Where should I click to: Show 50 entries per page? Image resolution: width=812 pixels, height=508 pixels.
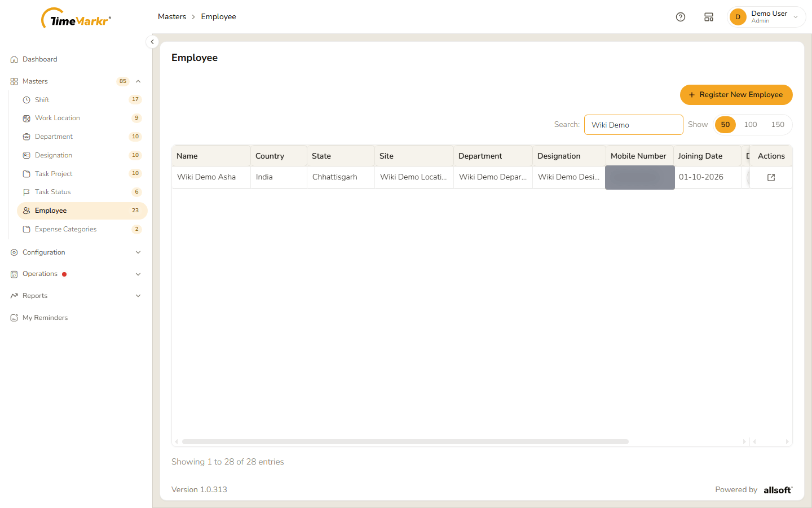725,125
